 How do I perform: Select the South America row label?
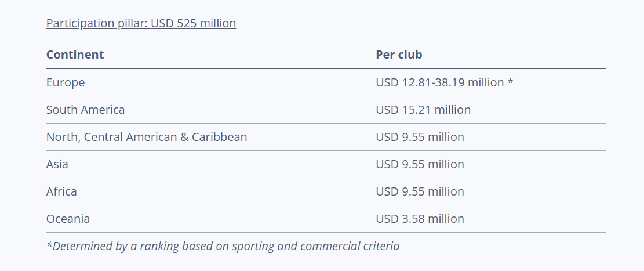[85, 110]
